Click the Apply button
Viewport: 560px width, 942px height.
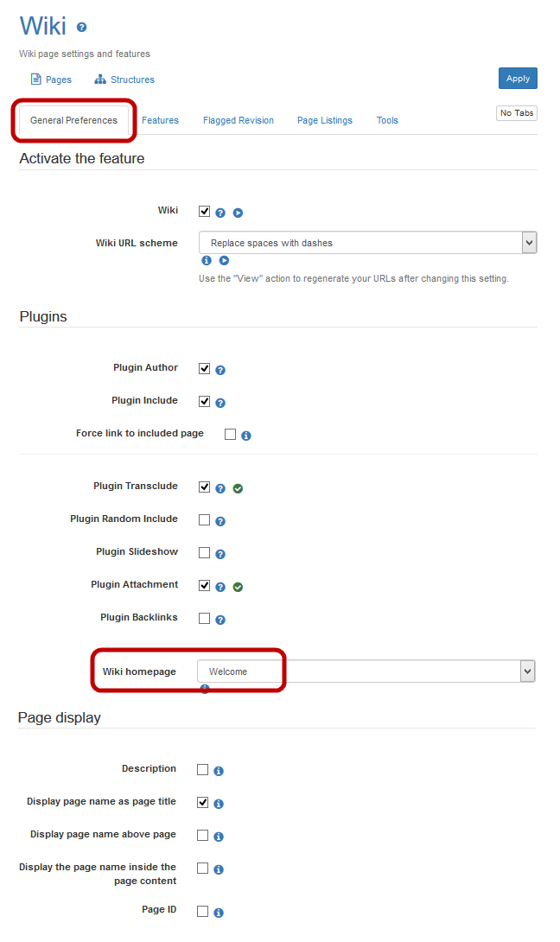[x=518, y=79]
